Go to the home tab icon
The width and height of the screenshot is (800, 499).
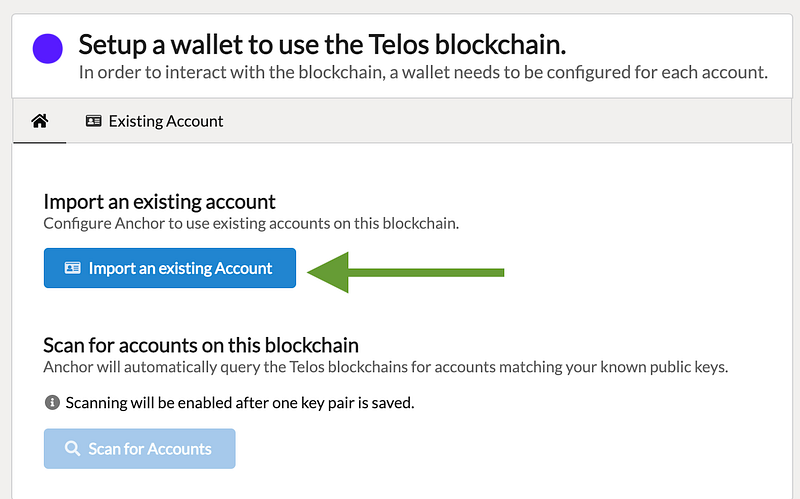pyautogui.click(x=40, y=121)
